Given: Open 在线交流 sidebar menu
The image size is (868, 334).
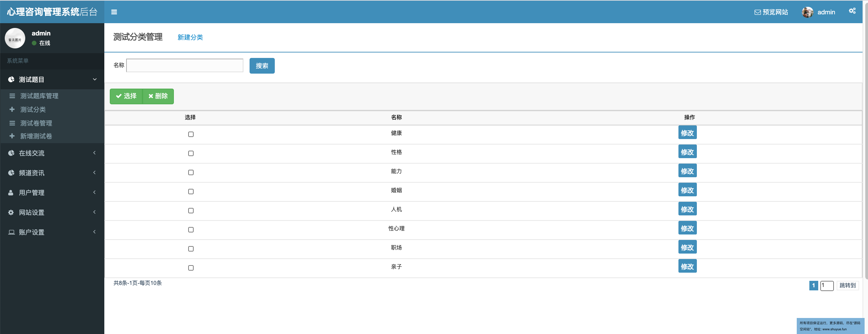Looking at the screenshot, I should coord(52,153).
